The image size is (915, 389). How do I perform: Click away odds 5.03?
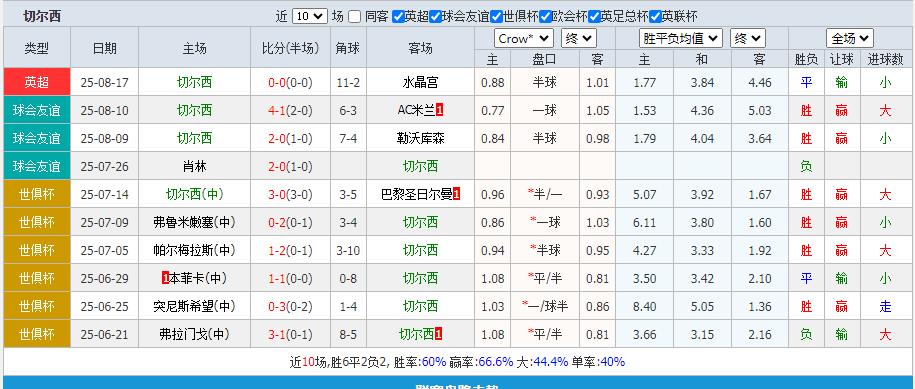[x=760, y=111]
